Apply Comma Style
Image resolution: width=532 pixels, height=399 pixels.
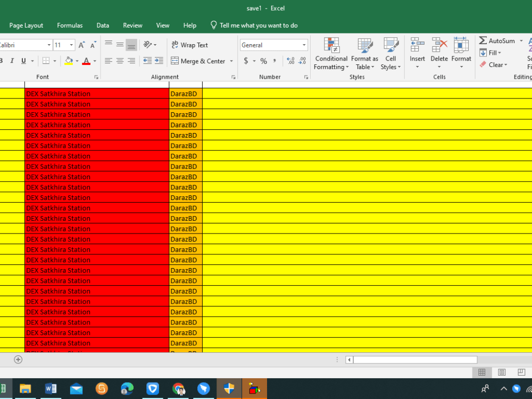click(x=275, y=61)
